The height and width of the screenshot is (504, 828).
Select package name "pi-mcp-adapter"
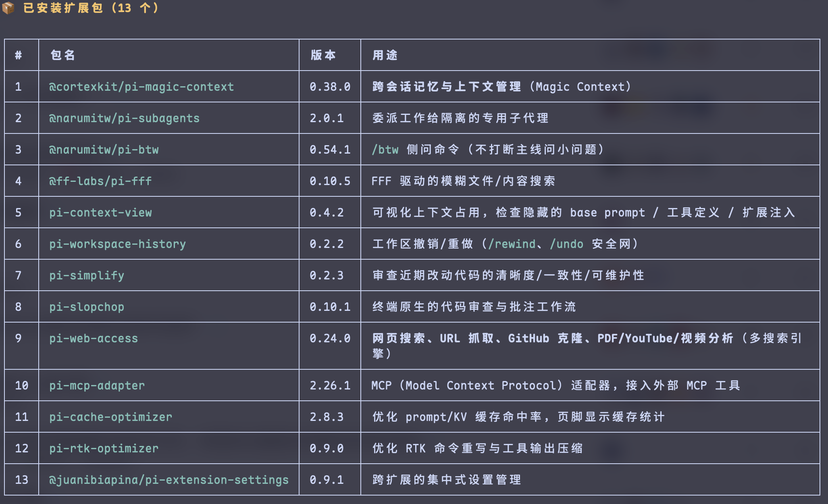(97, 385)
